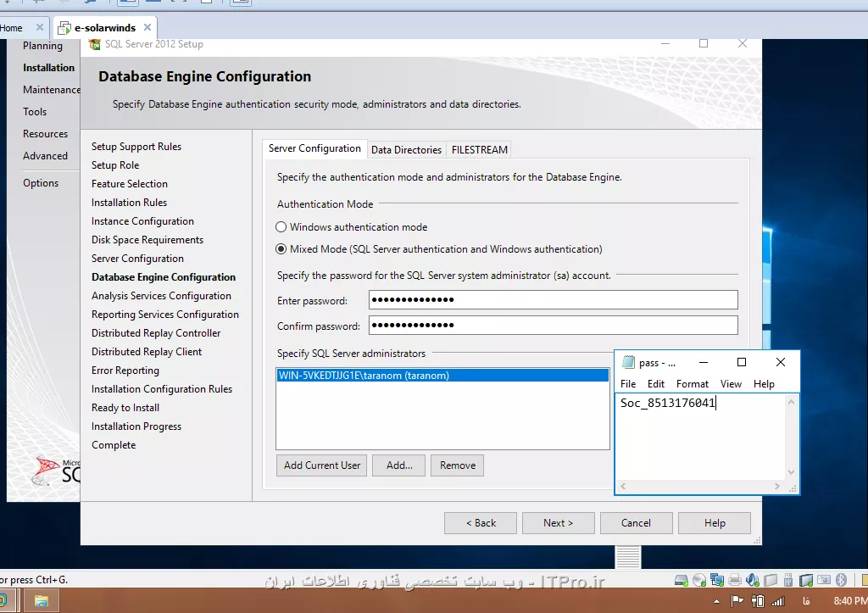
Task: Click the SQL Server 2012 Setup title icon
Action: (x=95, y=44)
